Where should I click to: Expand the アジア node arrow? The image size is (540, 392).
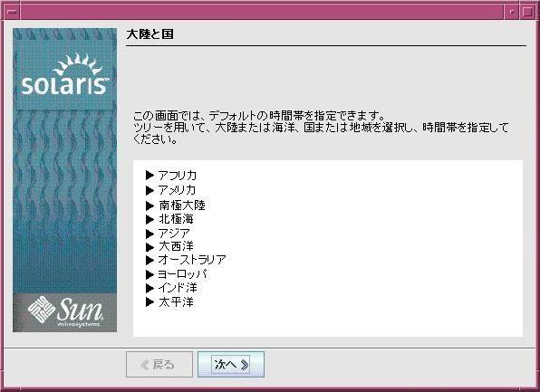149,234
